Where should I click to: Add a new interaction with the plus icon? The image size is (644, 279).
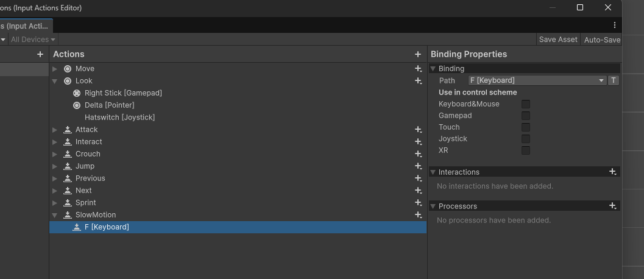613,172
